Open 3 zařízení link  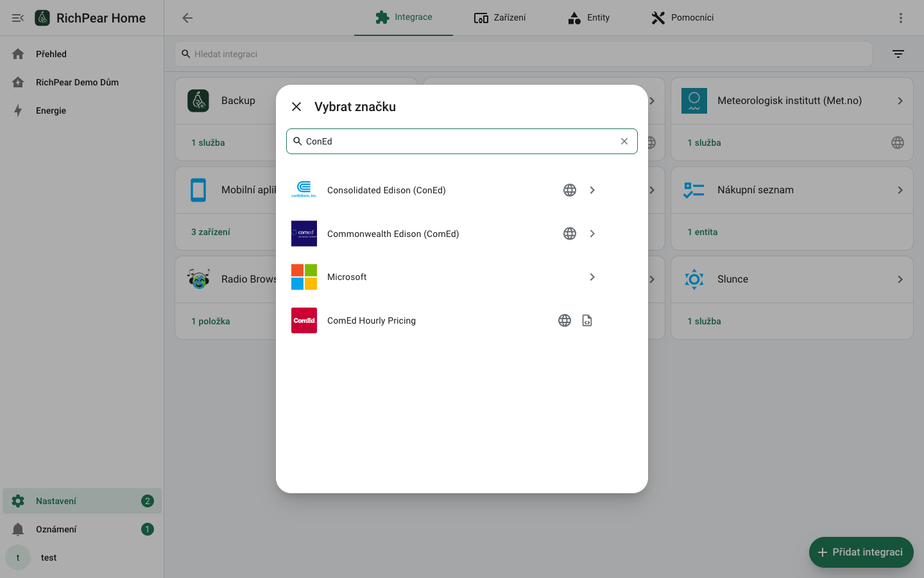[210, 232]
